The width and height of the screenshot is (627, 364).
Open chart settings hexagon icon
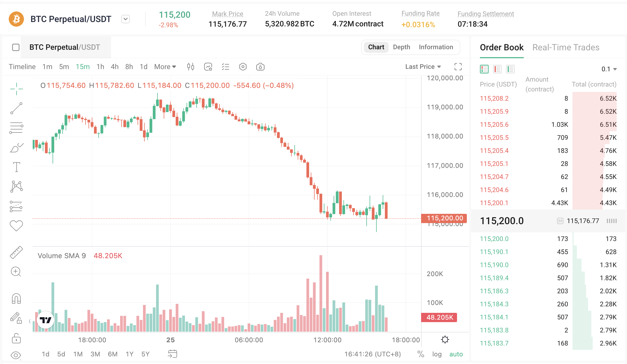[x=243, y=67]
